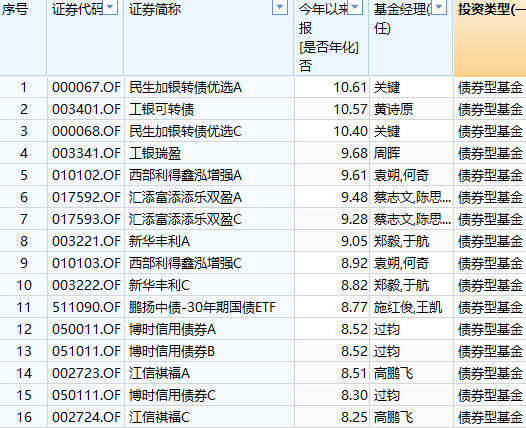Select row number 16 cell
Screen dimensions: 526x428
(x=23, y=417)
